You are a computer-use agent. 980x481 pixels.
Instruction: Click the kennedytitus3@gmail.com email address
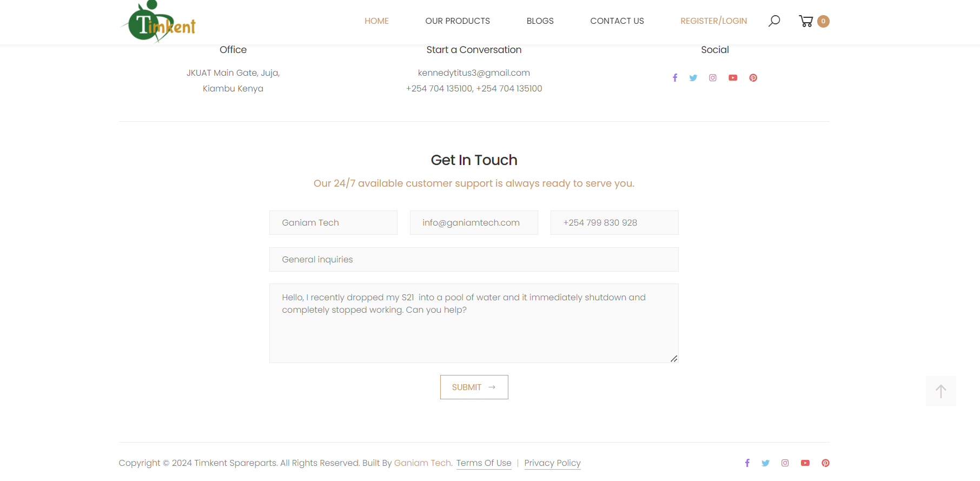click(x=474, y=73)
